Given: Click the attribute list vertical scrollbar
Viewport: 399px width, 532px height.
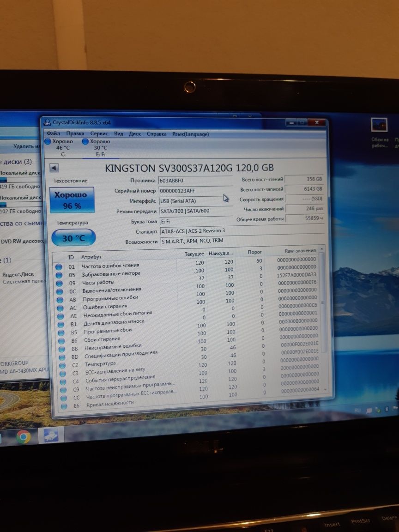Looking at the screenshot, I should [x=323, y=302].
